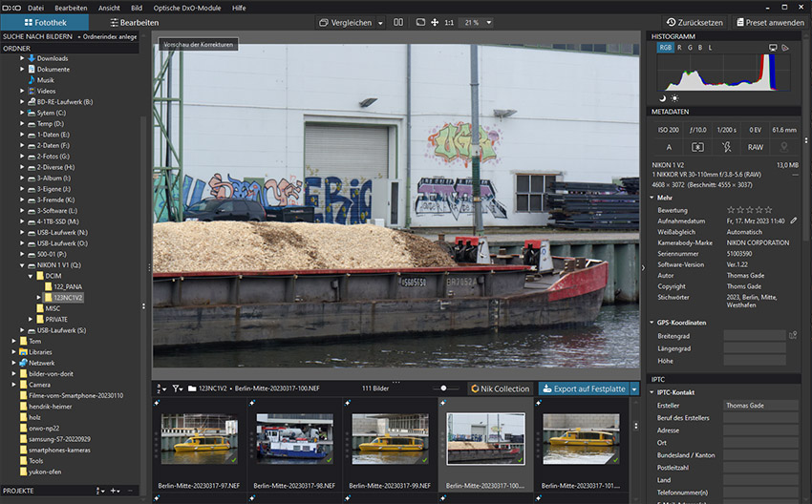This screenshot has height=504, width=812.
Task: Toggle the RGB histogram channel
Action: tap(666, 47)
